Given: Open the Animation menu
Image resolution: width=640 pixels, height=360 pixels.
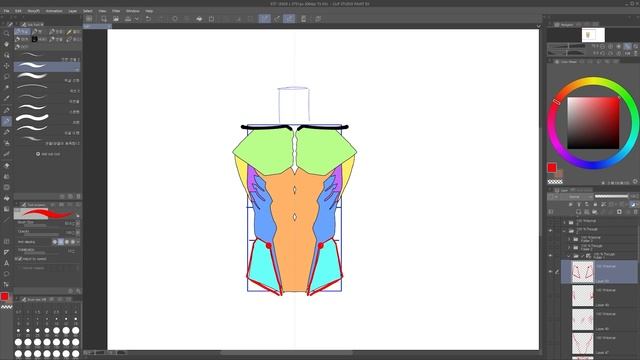Looking at the screenshot, I should pos(54,11).
